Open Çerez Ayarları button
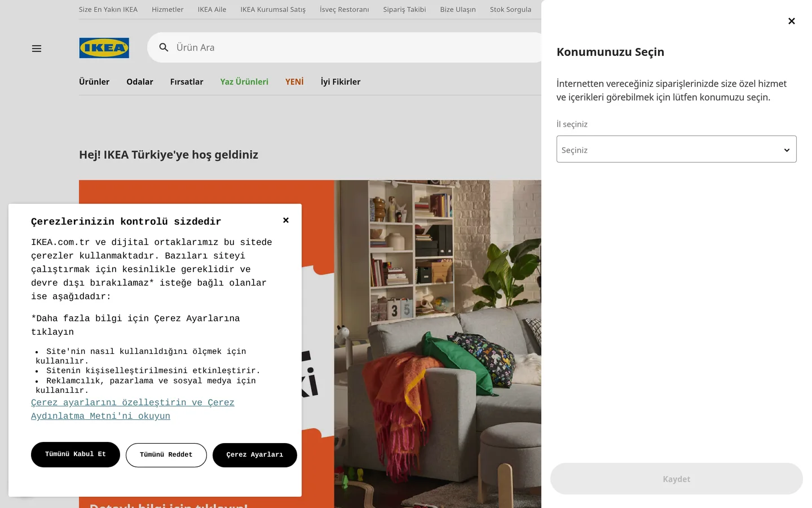Image resolution: width=812 pixels, height=508 pixels. [x=255, y=455]
